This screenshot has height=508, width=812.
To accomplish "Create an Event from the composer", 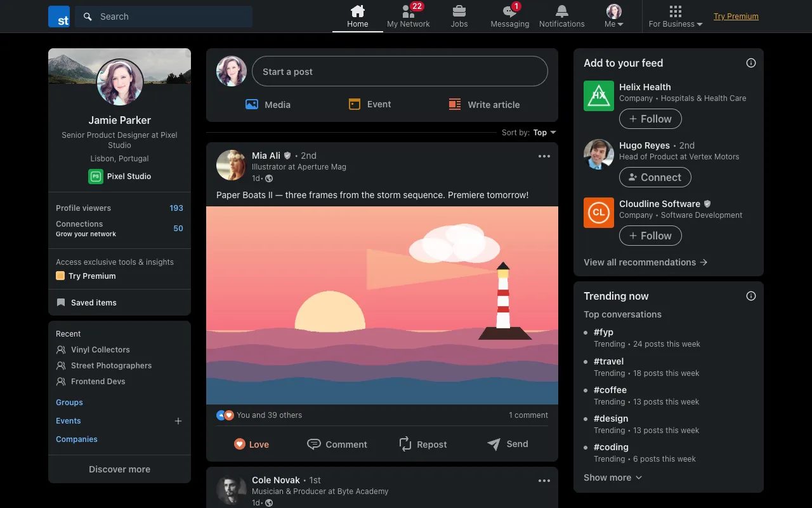I will point(370,104).
